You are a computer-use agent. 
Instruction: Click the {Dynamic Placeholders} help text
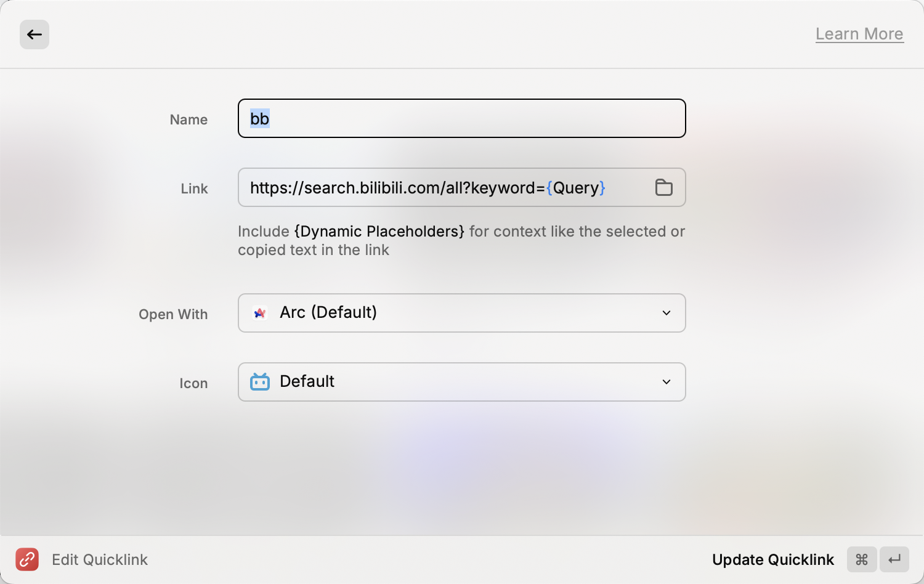point(379,232)
